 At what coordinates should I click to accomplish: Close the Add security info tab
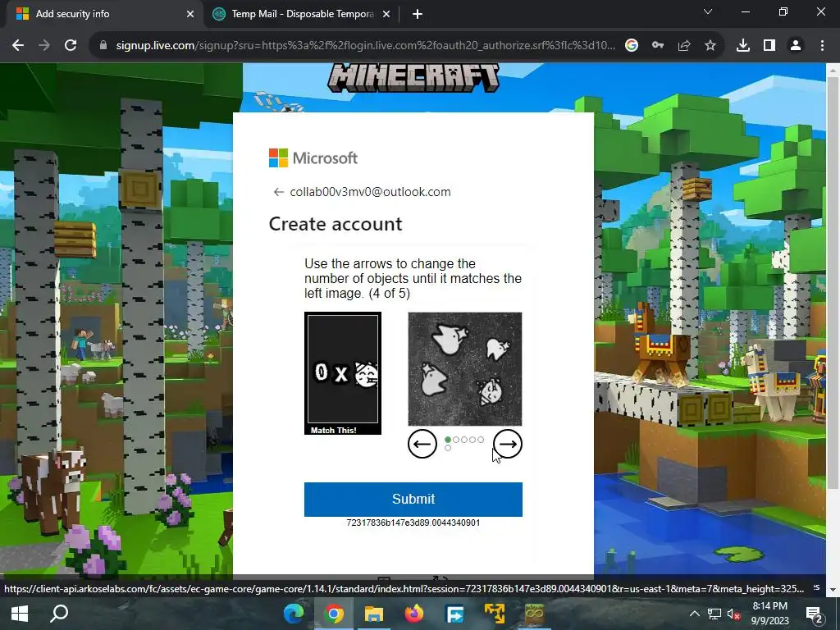pos(190,14)
